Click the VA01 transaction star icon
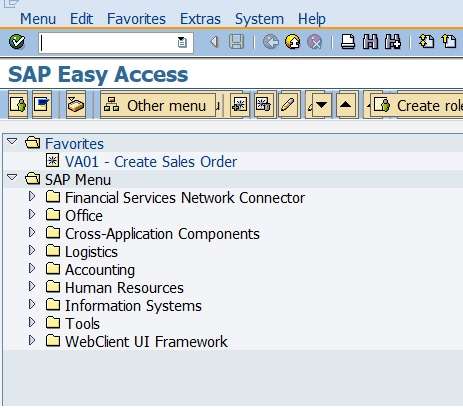463x410 pixels. tap(52, 161)
